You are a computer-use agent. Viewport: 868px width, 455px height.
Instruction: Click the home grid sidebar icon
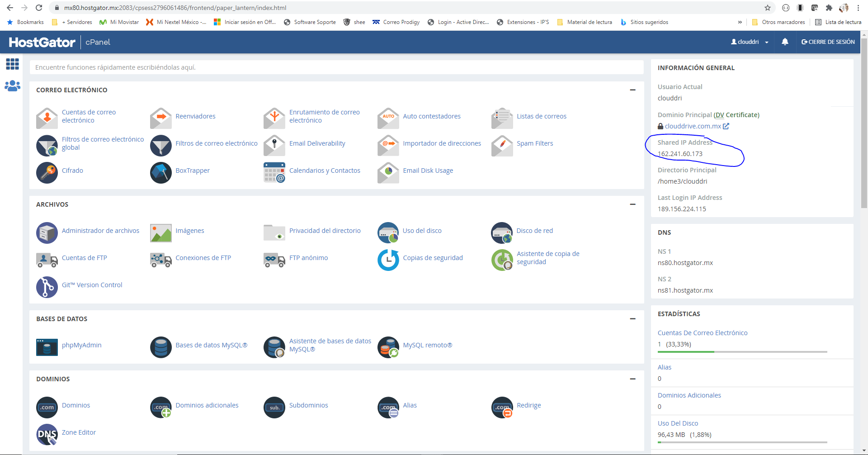tap(12, 64)
